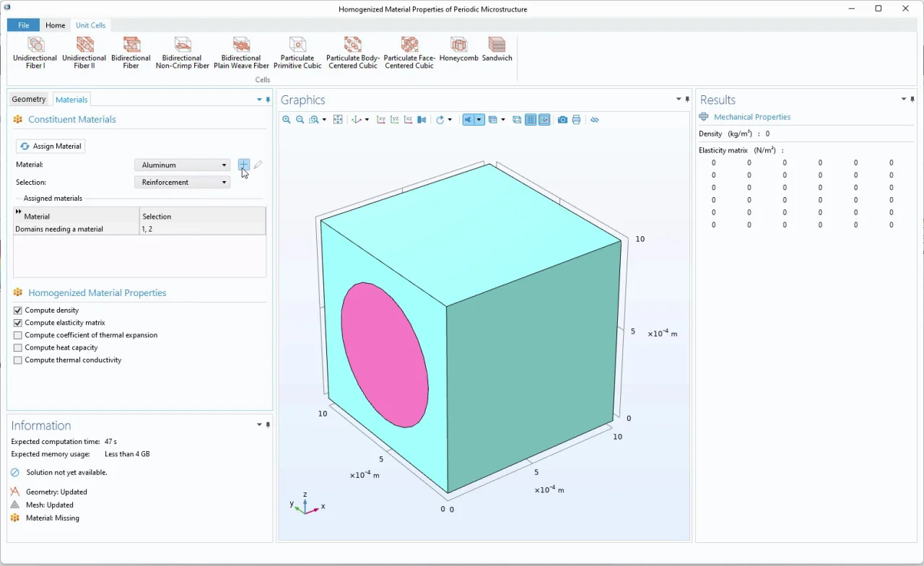Image resolution: width=924 pixels, height=566 pixels.
Task: Click the Assign Material button
Action: 51,147
